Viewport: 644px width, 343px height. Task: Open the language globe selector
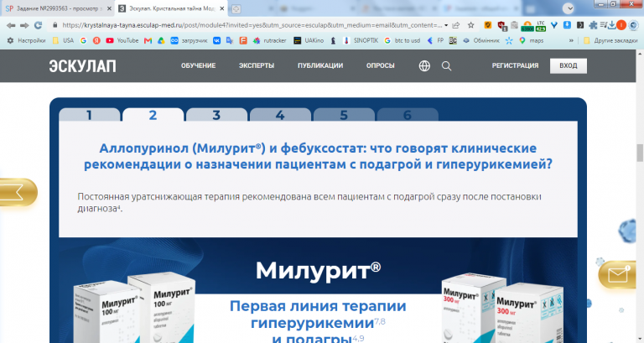point(424,65)
